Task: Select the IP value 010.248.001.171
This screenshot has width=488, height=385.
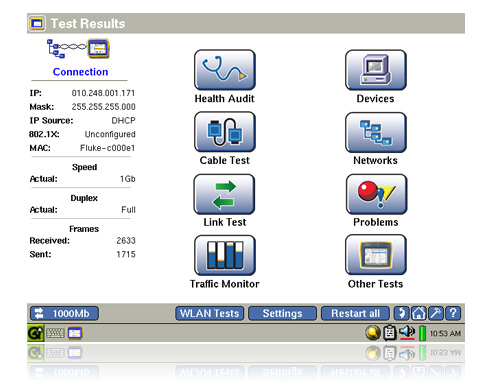Action: [103, 93]
